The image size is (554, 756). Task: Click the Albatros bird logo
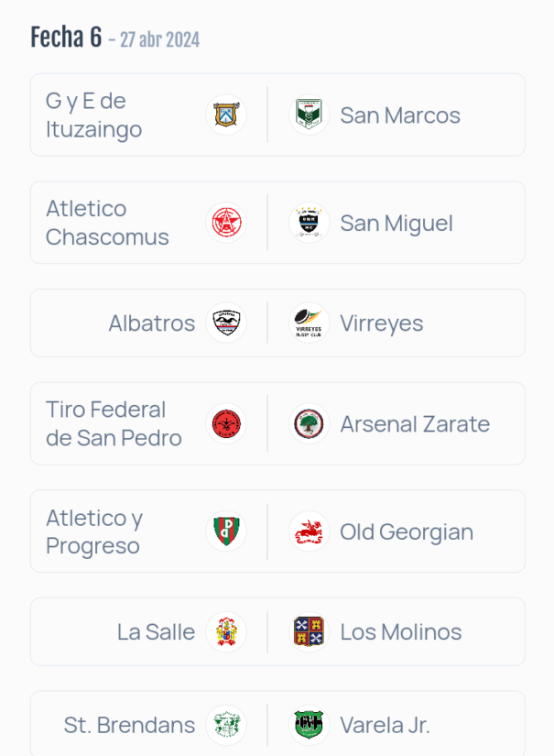pos(226,323)
